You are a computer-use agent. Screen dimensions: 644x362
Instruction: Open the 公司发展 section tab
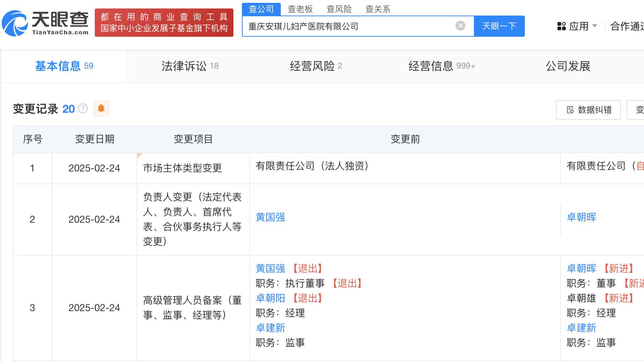568,66
